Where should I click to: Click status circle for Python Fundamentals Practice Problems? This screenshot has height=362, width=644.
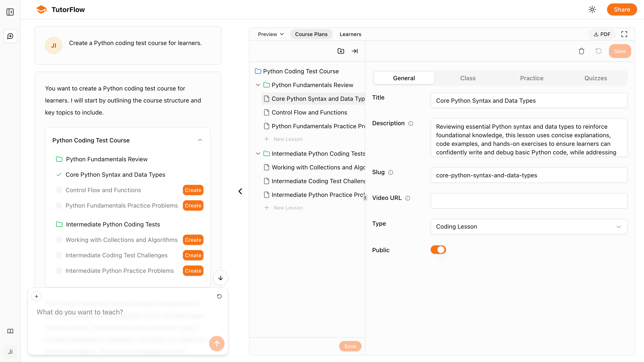[x=59, y=206]
